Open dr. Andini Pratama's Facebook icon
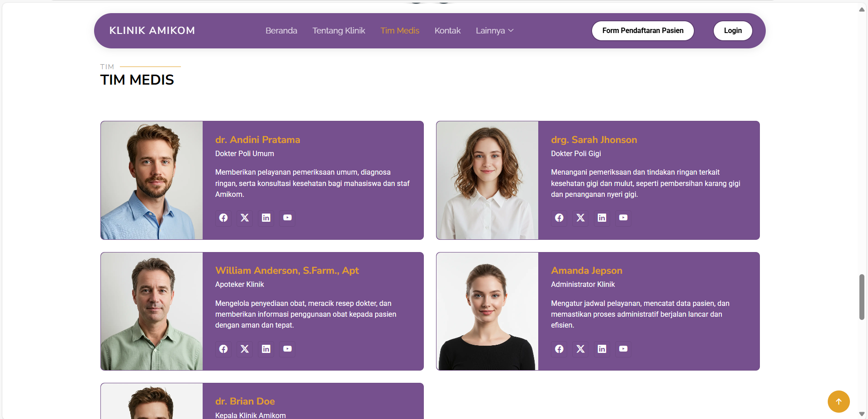The image size is (868, 419). point(223,218)
